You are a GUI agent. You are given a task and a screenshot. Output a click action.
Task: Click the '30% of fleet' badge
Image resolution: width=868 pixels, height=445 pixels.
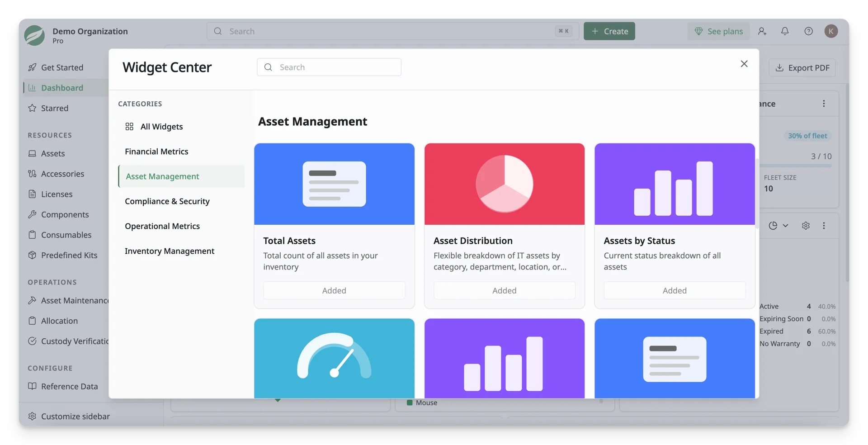(807, 136)
